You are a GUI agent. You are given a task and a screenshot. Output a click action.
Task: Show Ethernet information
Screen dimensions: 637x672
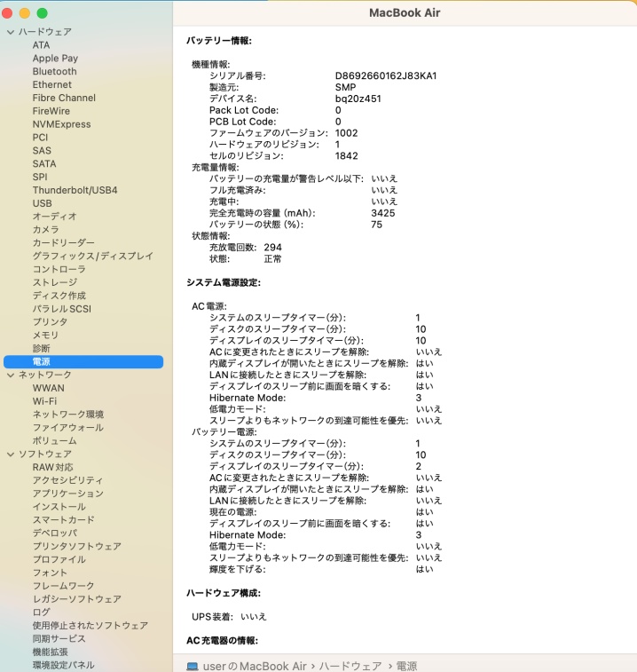(51, 84)
